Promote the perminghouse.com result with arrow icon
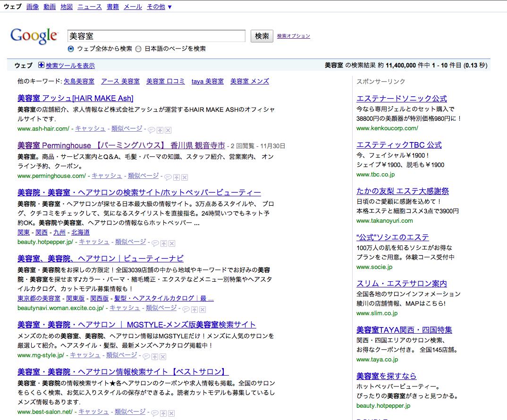The image size is (507, 420). (177, 177)
